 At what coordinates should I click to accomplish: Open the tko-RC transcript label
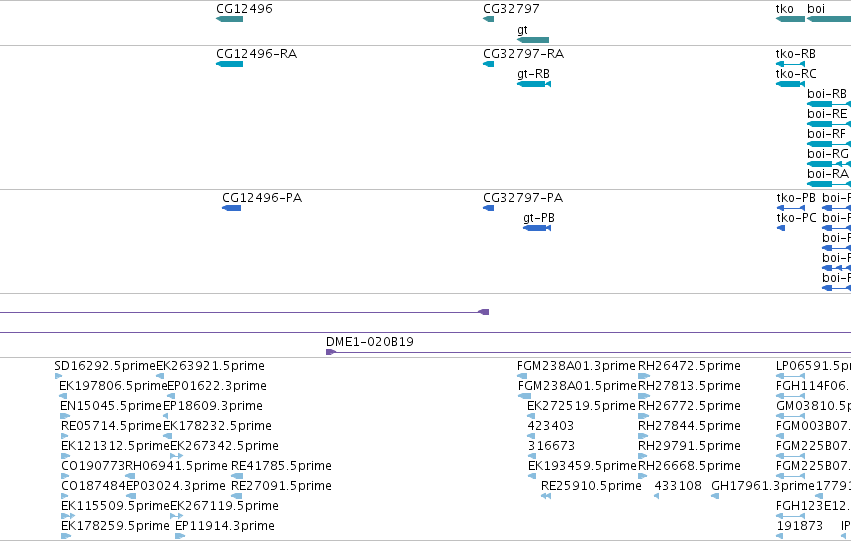coord(796,74)
